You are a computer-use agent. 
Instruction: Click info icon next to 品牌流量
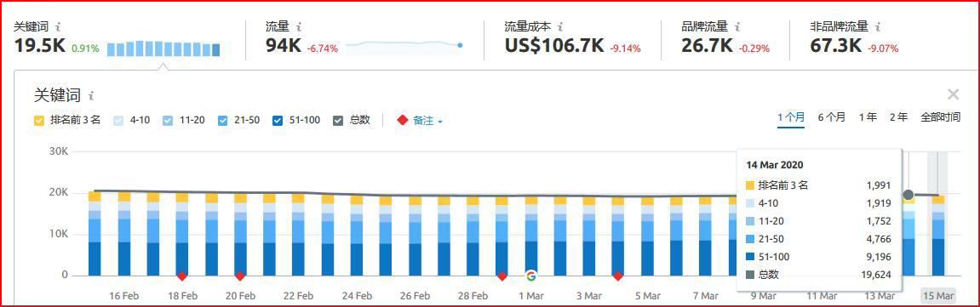point(737,27)
